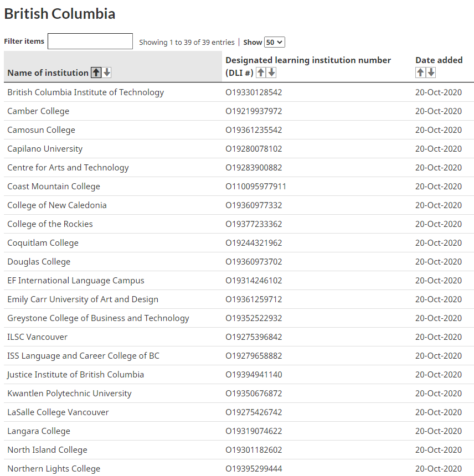Sort DLI numbers descending with down arrow
Viewport: 474px width, 476px height.
pos(271,73)
